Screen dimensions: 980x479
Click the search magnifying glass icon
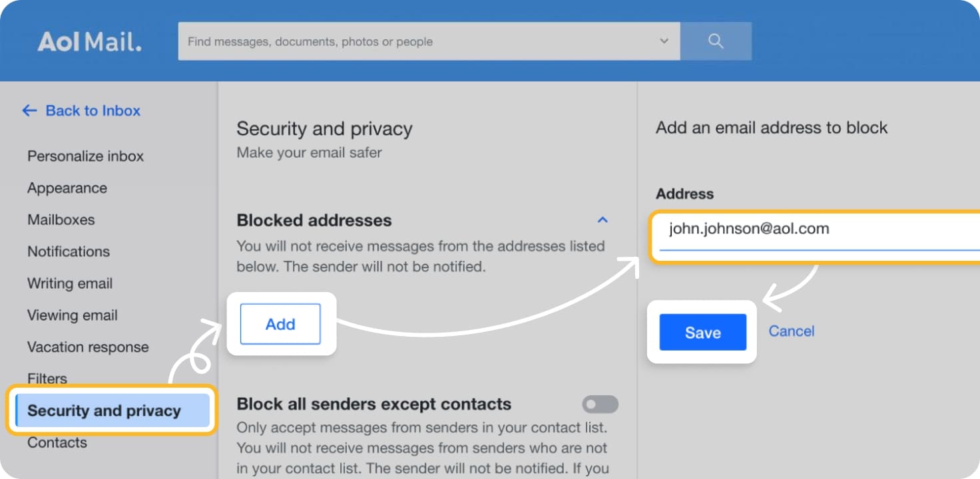tap(715, 41)
